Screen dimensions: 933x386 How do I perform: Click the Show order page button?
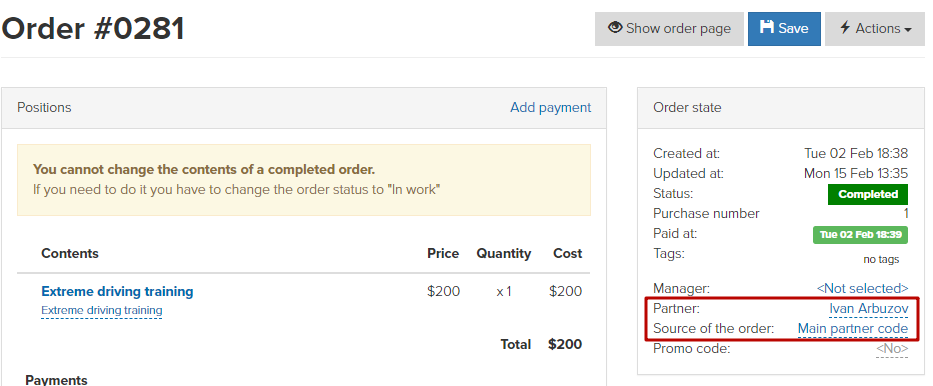669,29
